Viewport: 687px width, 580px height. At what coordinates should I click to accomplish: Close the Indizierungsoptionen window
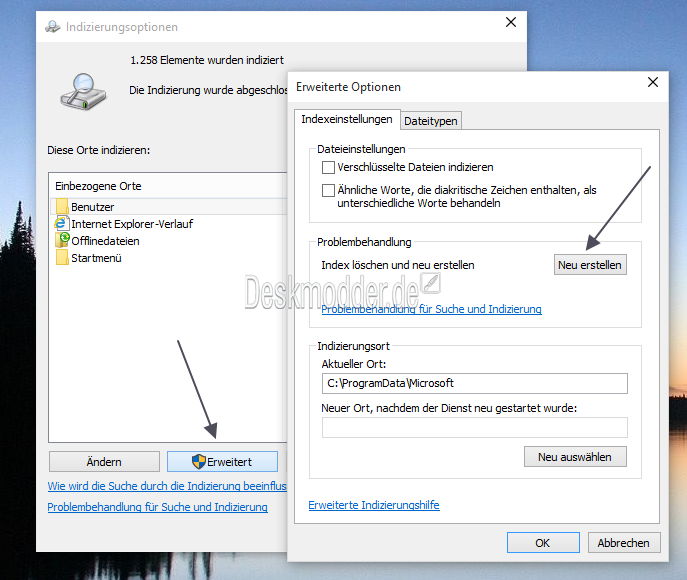click(511, 22)
